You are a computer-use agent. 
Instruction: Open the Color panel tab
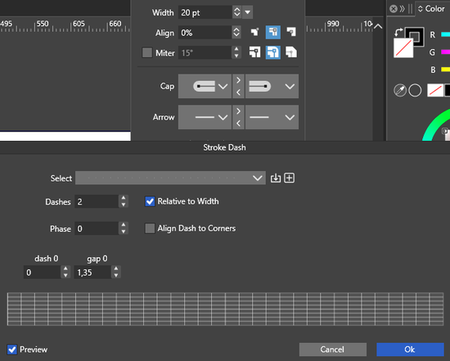(432, 9)
